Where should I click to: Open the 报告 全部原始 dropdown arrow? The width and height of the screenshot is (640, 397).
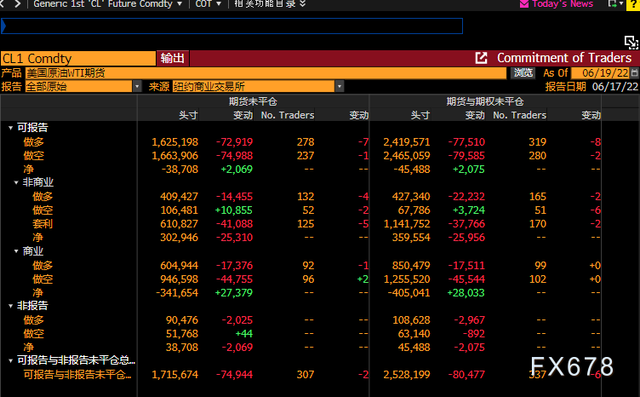coord(137,86)
